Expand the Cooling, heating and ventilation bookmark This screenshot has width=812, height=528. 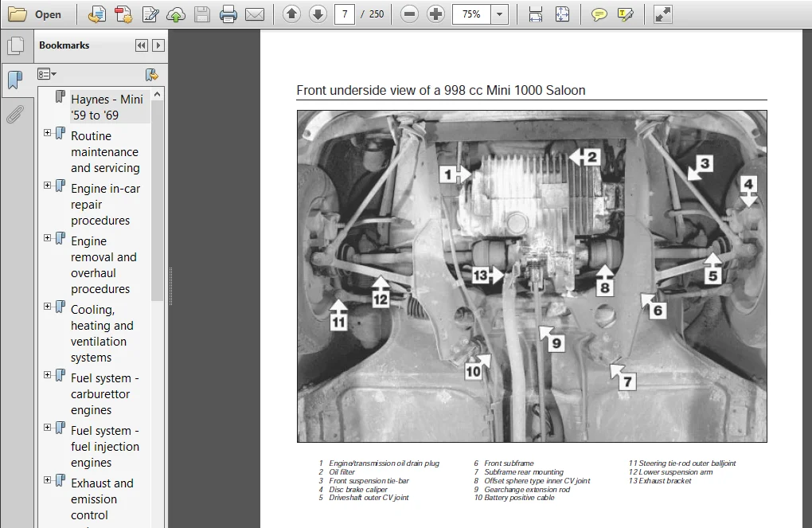(x=47, y=307)
